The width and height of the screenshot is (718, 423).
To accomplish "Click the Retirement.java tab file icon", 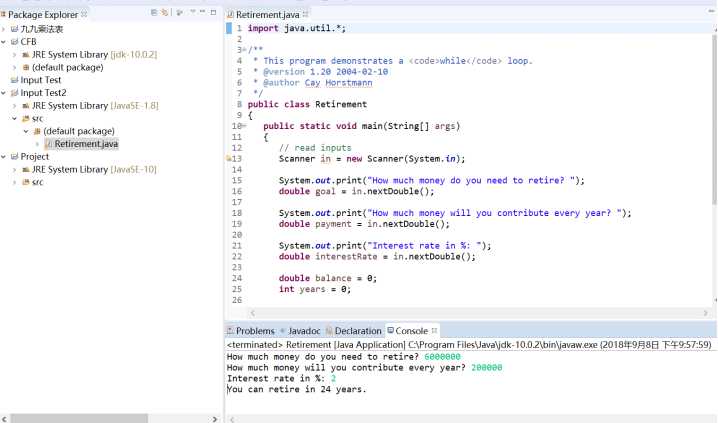I will tap(231, 15).
